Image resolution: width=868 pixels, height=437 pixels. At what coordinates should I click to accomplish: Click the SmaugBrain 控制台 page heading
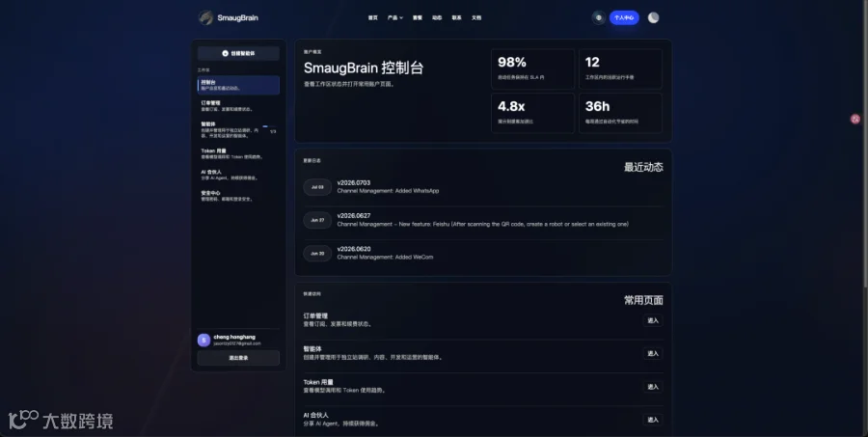364,68
